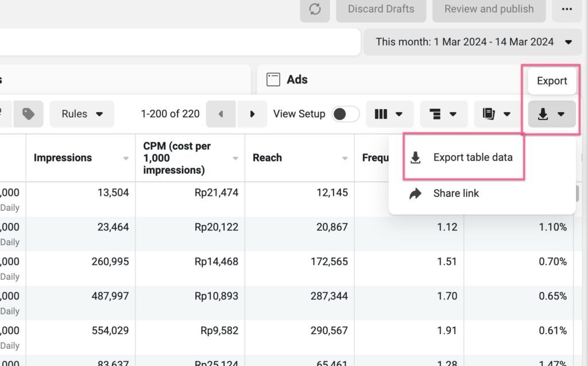The image size is (588, 366).
Task: Click the Discard Drafts button
Action: (x=381, y=9)
